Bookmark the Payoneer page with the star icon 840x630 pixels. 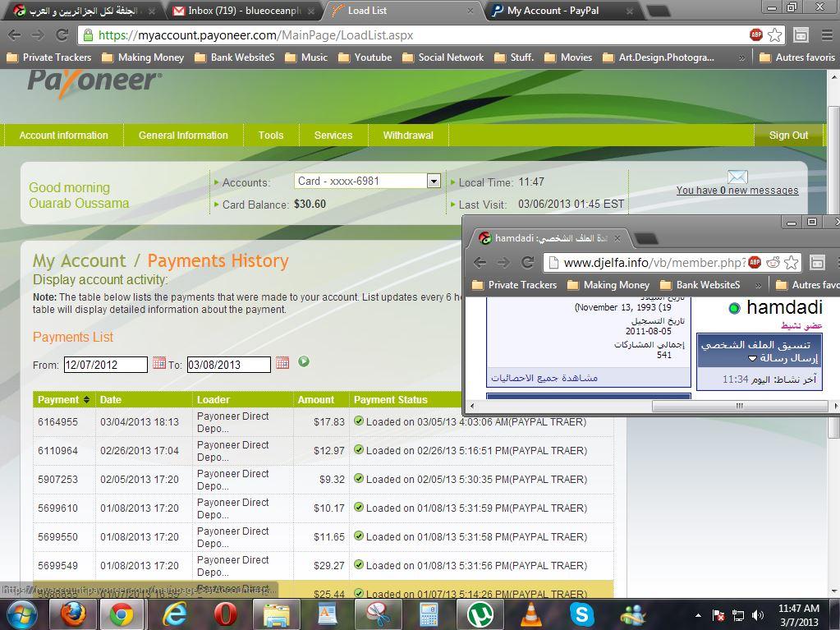click(774, 35)
